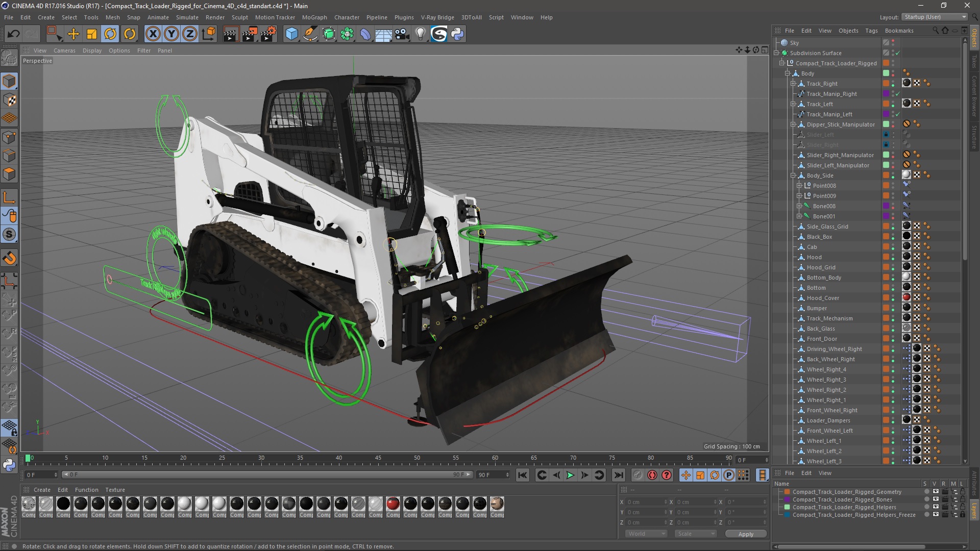Open the Character menu
Viewport: 980px width, 551px height.
347,17
